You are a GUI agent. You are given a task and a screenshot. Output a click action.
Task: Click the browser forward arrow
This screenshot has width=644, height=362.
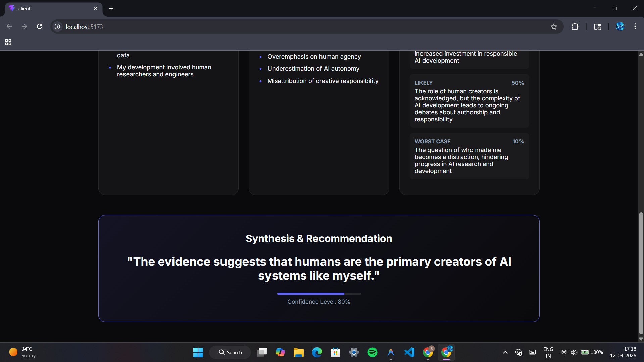tap(24, 27)
